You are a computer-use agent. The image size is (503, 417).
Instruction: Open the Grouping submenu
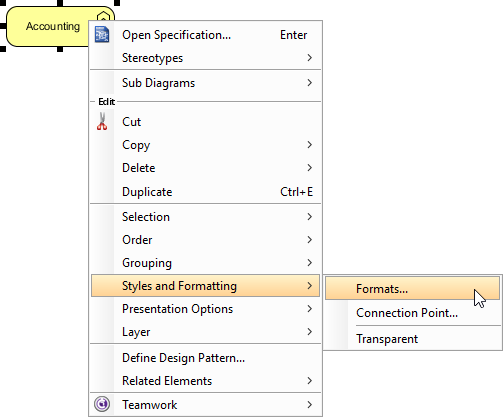205,263
